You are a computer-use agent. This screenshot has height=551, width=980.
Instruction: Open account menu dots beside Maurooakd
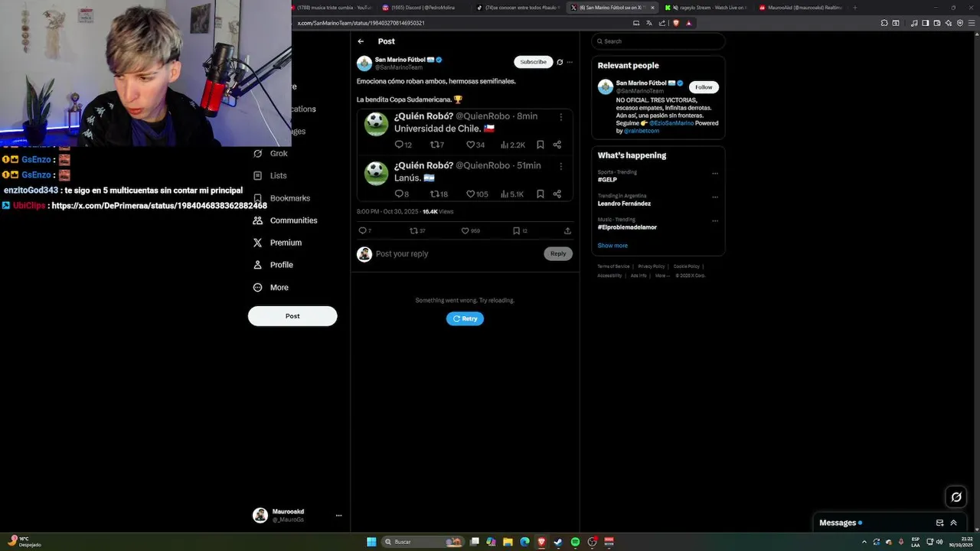[338, 516]
